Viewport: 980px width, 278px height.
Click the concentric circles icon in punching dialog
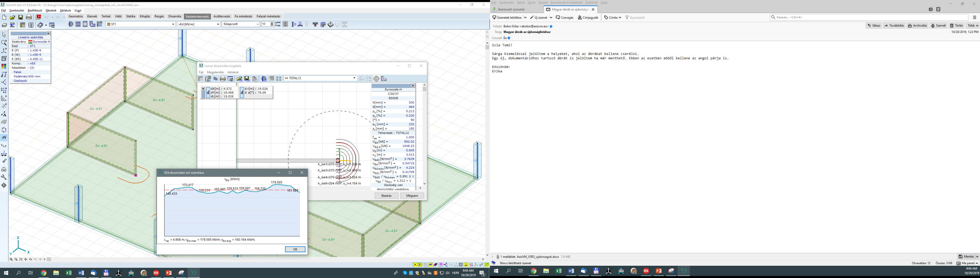tap(376, 79)
